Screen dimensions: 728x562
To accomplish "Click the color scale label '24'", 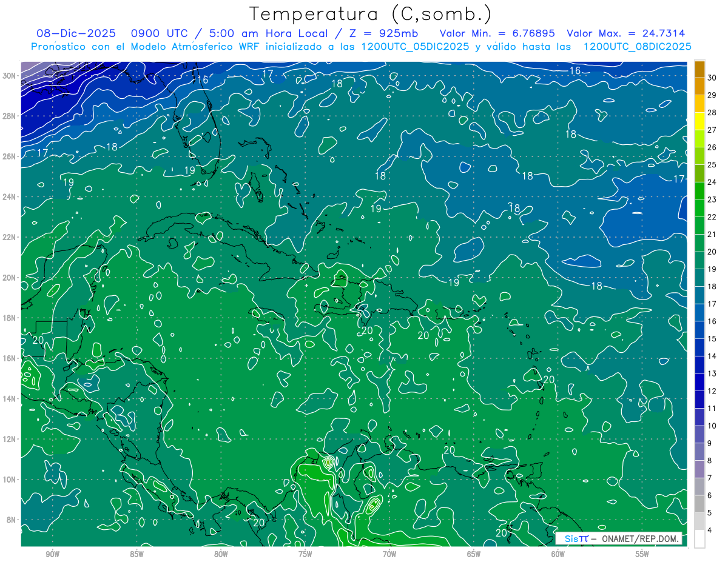I will (712, 182).
